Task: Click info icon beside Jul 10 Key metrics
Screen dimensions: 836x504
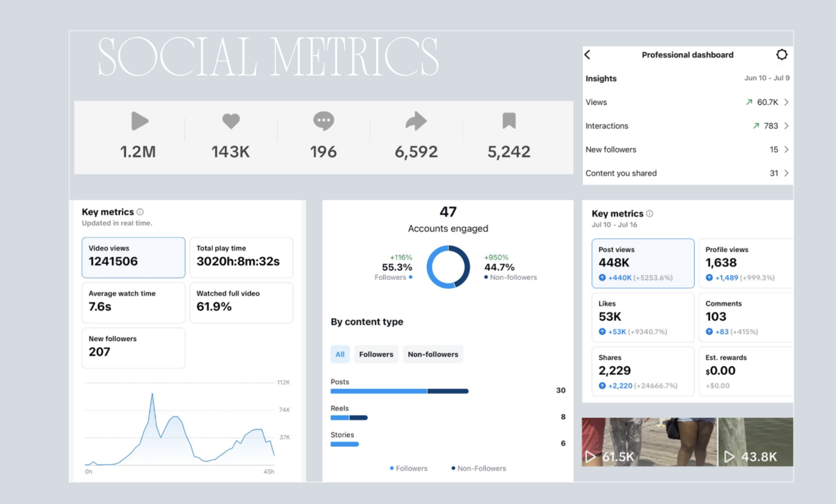Action: coord(650,214)
